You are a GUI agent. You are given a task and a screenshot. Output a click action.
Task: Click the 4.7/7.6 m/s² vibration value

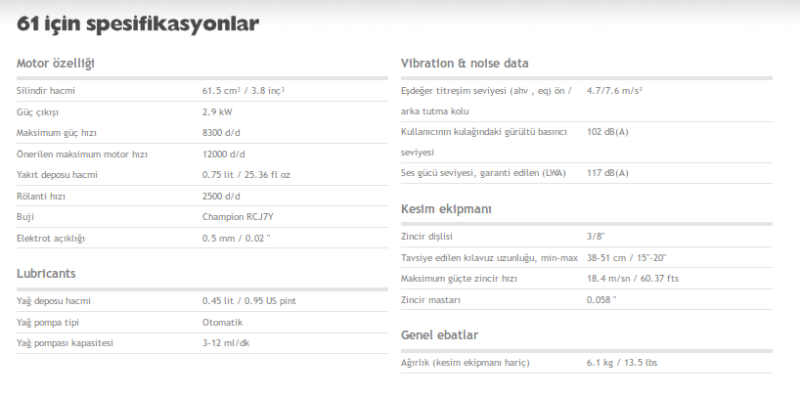[x=615, y=91]
